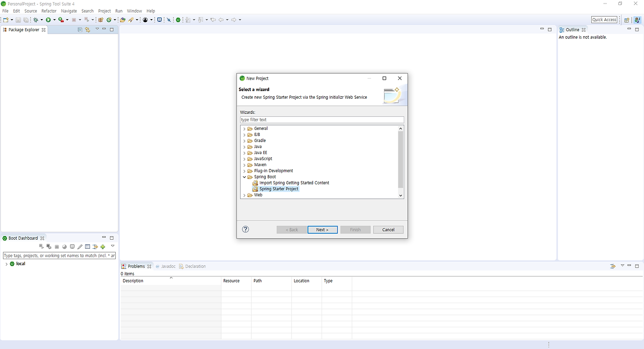Click the wizard filter text field
The image size is (644, 349).
coord(322,120)
